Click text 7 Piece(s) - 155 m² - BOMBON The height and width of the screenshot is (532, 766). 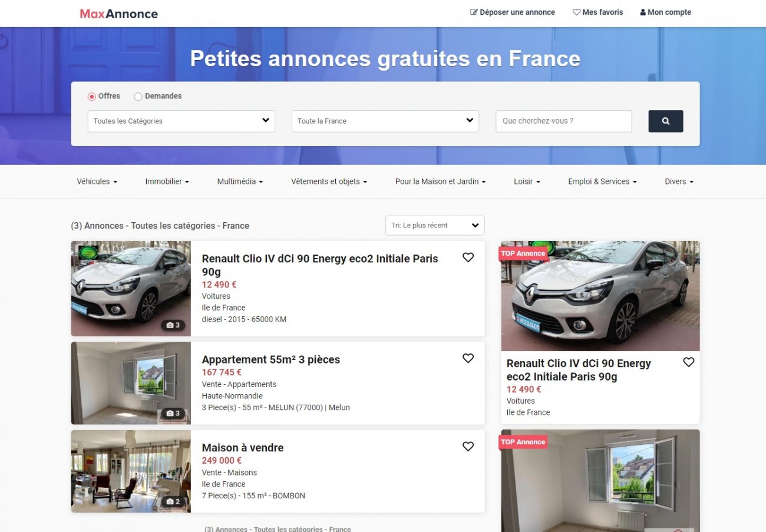click(x=253, y=496)
